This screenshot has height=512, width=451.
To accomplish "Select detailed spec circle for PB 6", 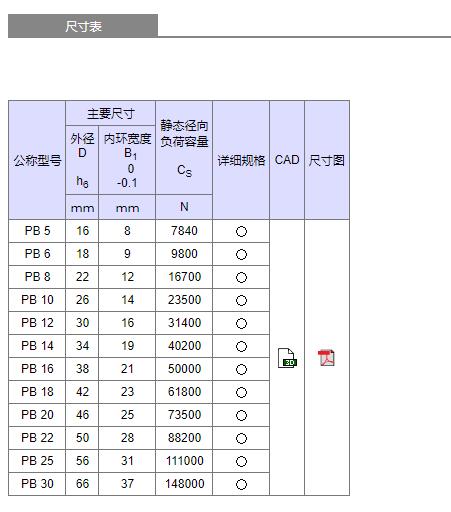I will click(x=241, y=254).
